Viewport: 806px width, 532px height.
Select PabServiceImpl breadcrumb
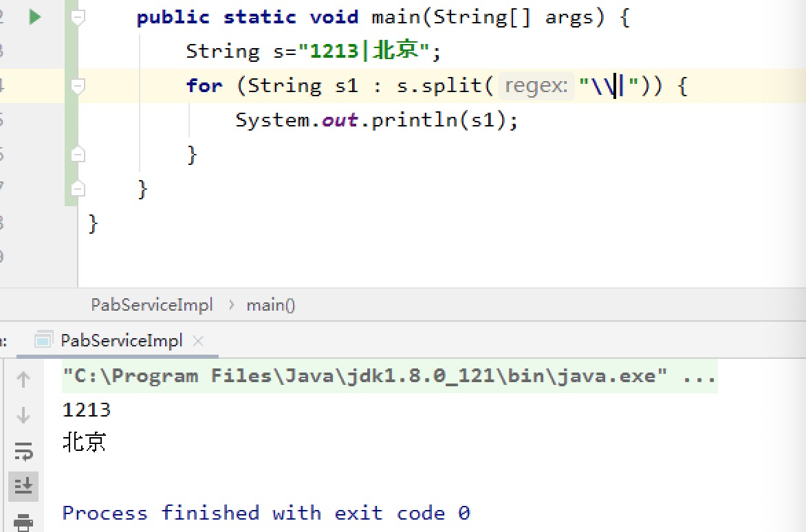click(151, 304)
